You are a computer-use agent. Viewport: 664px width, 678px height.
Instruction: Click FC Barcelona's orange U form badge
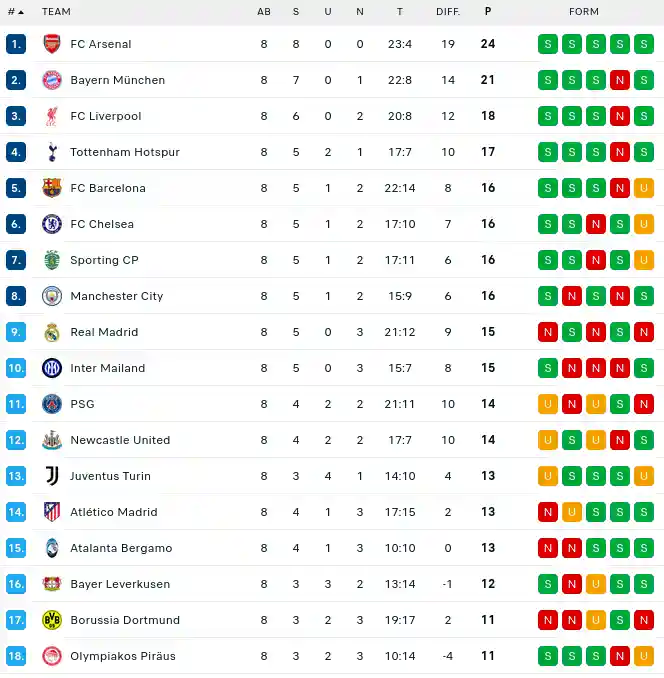(x=644, y=188)
